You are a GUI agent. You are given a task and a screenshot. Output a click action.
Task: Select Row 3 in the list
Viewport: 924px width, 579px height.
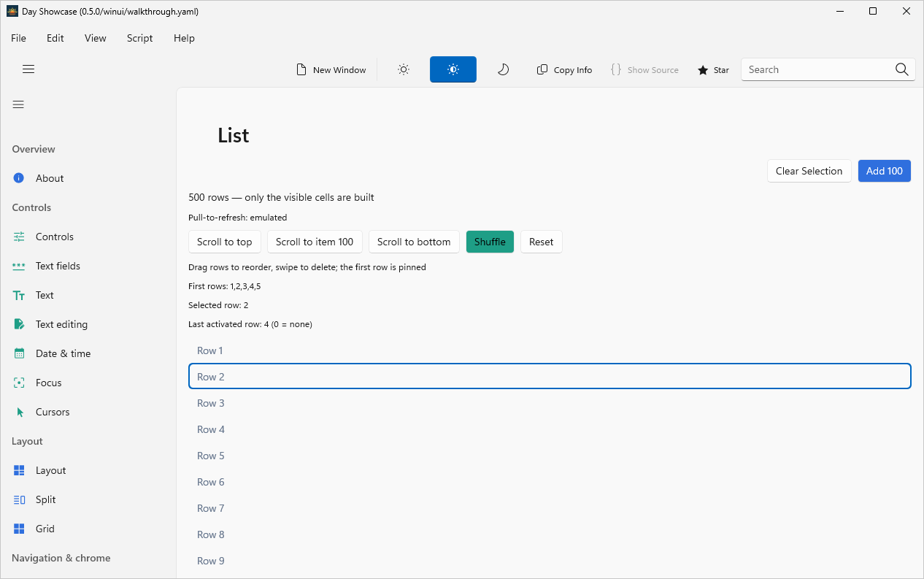tap(550, 403)
